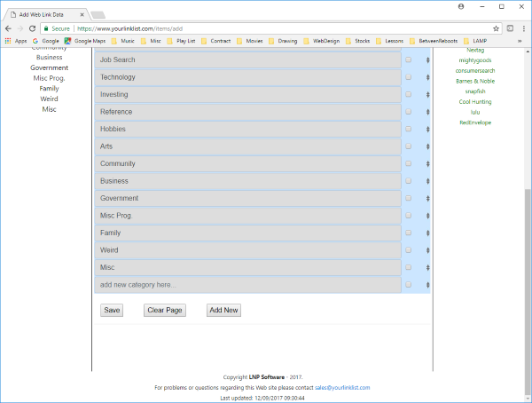
Task: Click the Save button
Action: [x=112, y=310]
